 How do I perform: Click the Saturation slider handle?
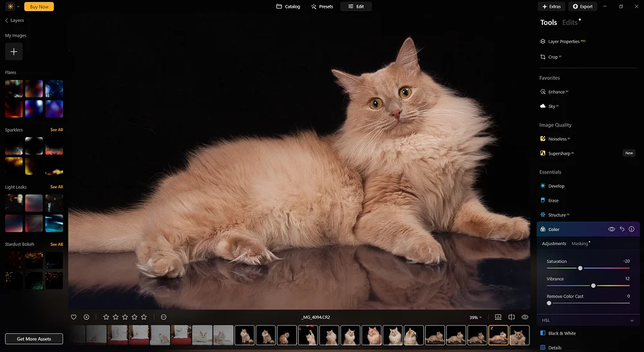click(x=580, y=268)
